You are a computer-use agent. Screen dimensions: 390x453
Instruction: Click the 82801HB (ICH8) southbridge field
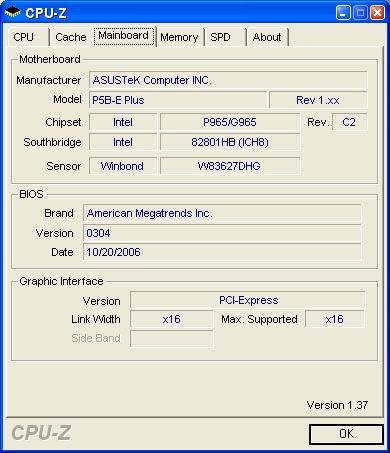230,142
